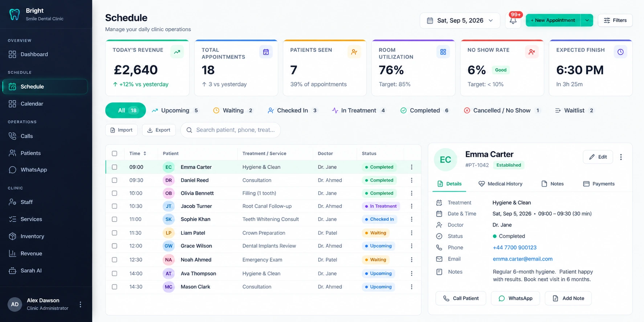Click the Call Patient button

coord(461,298)
